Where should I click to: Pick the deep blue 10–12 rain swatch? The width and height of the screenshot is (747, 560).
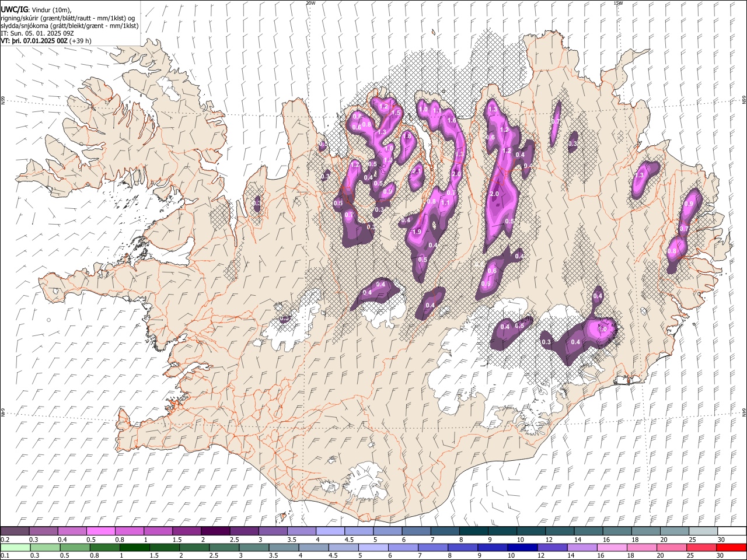(523, 547)
